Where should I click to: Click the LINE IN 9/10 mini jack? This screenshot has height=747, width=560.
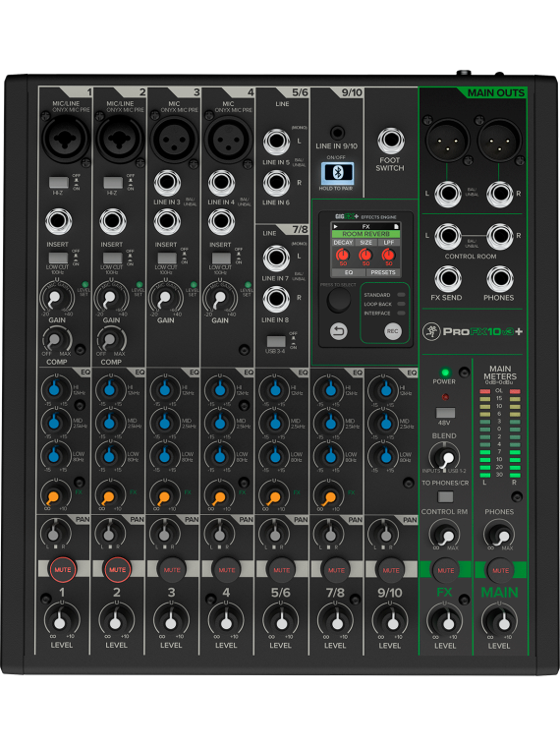click(337, 133)
